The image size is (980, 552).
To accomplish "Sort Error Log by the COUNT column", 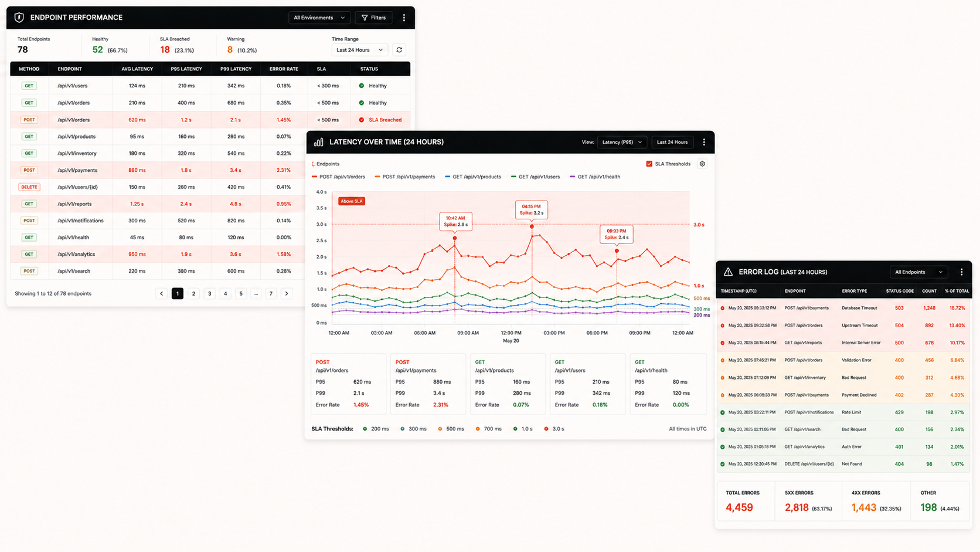I will tap(929, 291).
